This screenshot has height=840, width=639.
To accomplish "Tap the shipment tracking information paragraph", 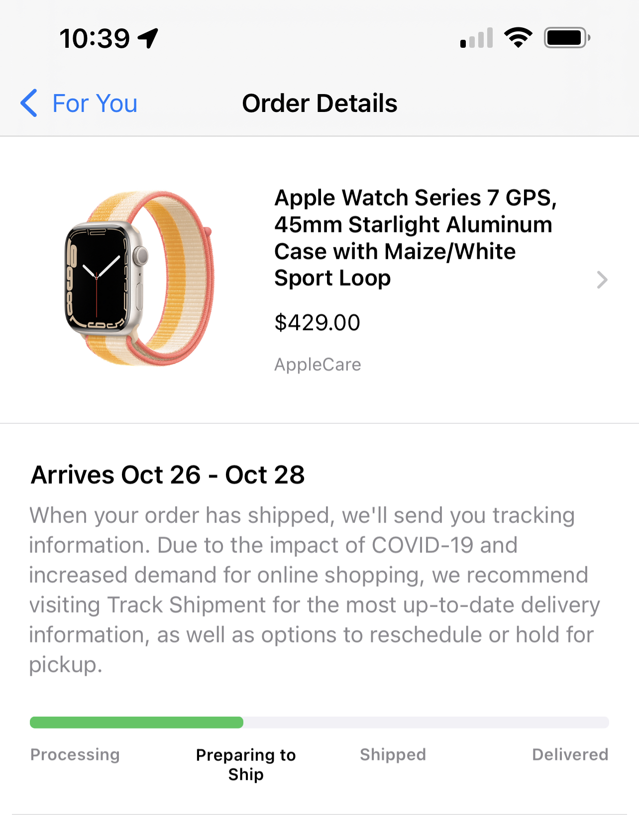I will point(314,590).
